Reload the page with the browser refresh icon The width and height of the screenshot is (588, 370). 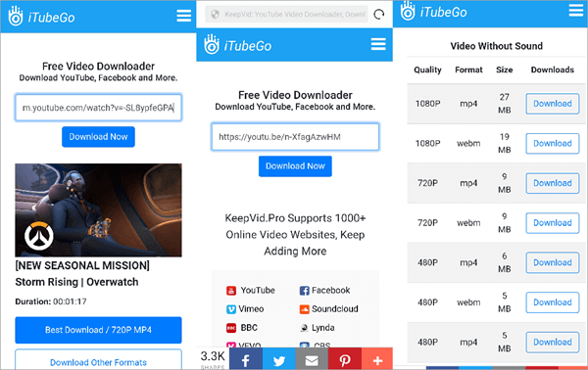tap(379, 15)
